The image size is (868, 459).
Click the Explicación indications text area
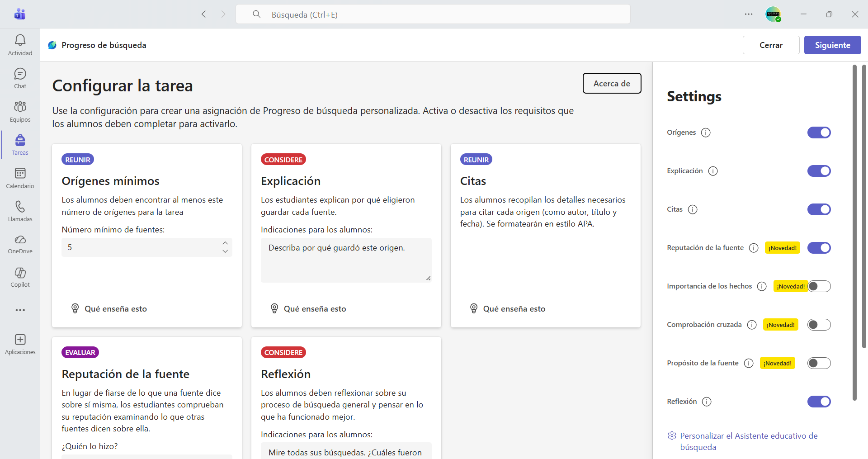pyautogui.click(x=346, y=260)
